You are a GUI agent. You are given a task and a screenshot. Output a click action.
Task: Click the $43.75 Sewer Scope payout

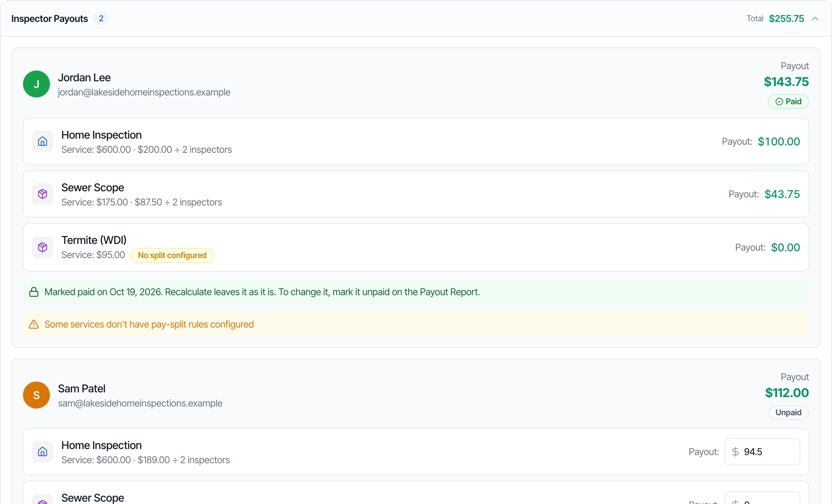click(782, 194)
